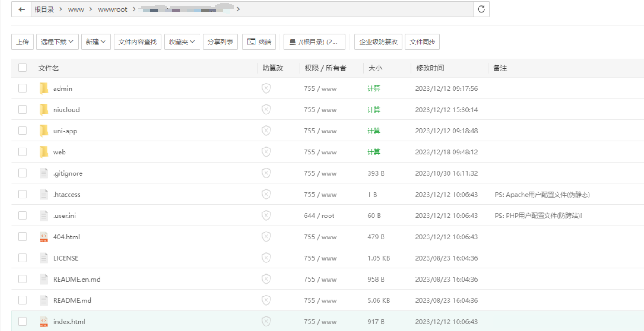This screenshot has width=644, height=331.
Task: Click the 404.html file icon
Action: click(x=44, y=237)
